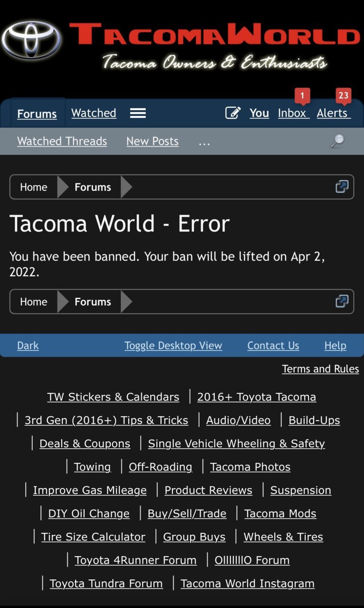Open the Help link
Image resolution: width=364 pixels, height=608 pixels.
click(335, 346)
